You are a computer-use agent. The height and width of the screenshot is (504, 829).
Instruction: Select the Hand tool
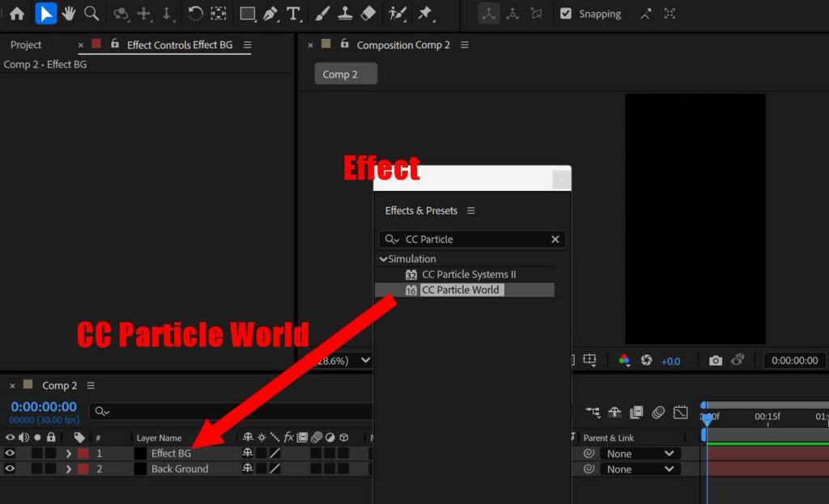pyautogui.click(x=68, y=14)
